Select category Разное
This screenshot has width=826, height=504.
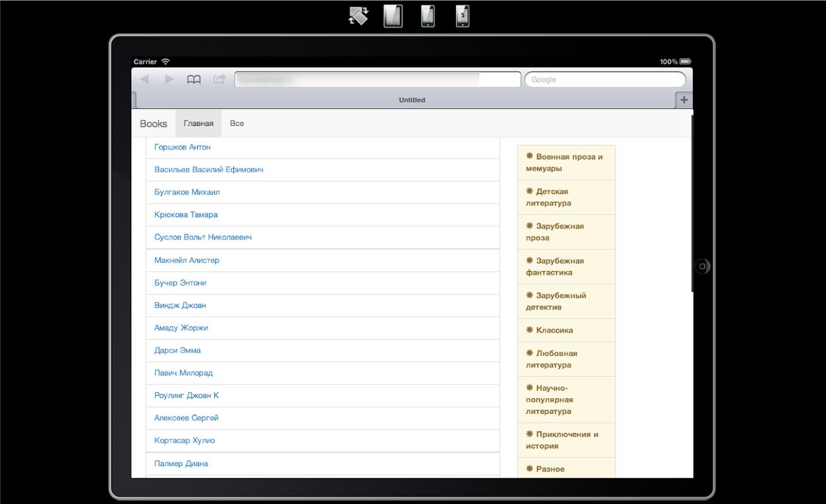pos(566,467)
